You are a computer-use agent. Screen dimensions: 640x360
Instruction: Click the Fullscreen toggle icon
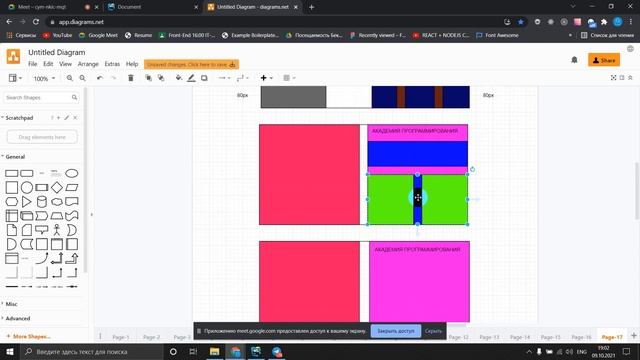pos(613,78)
